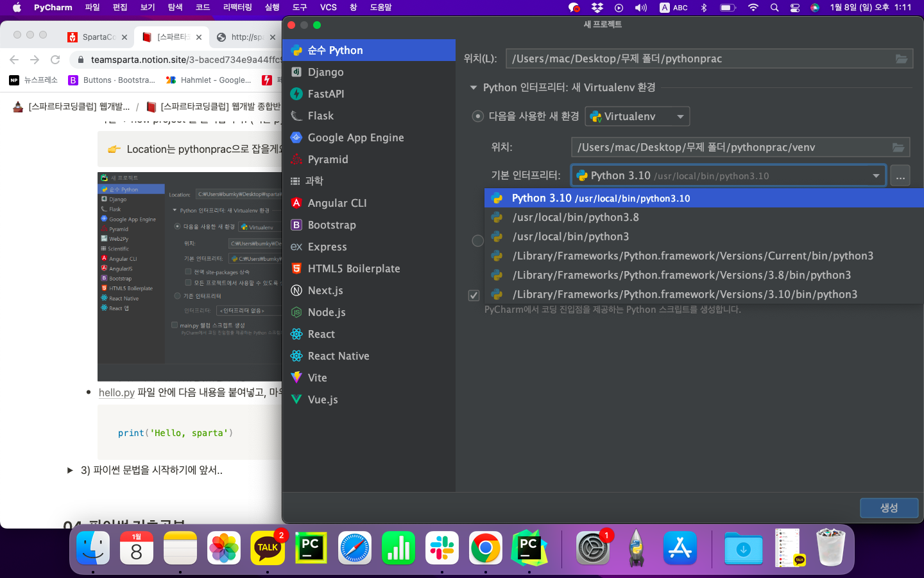The width and height of the screenshot is (924, 578).
Task: Open Control Center in the menu bar
Action: (x=795, y=8)
